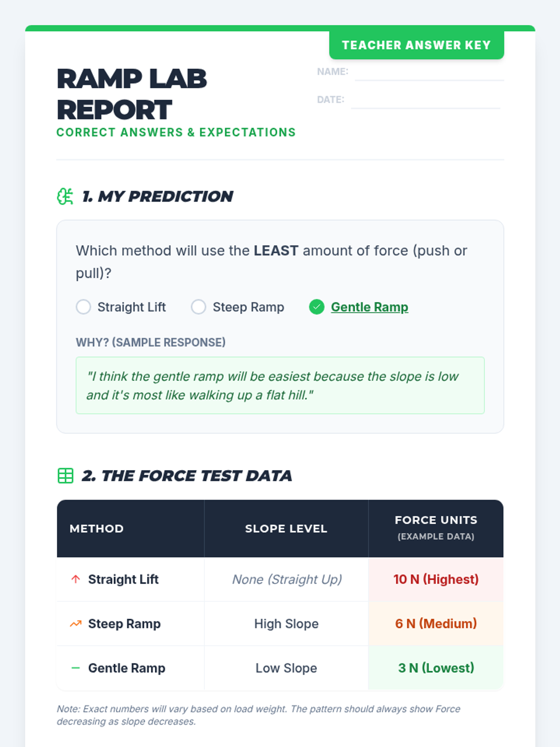
Task: Click the 10 N (Highest) red cell
Action: coord(436,579)
